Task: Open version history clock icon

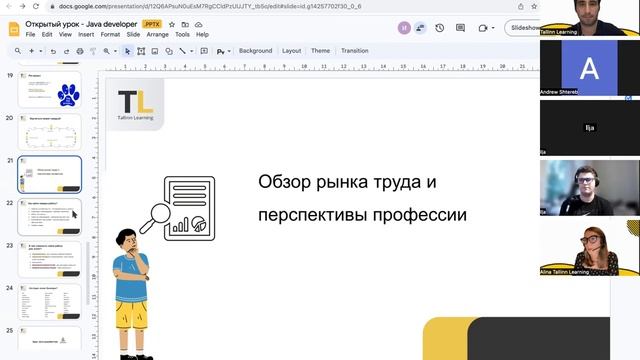Action: tap(440, 28)
